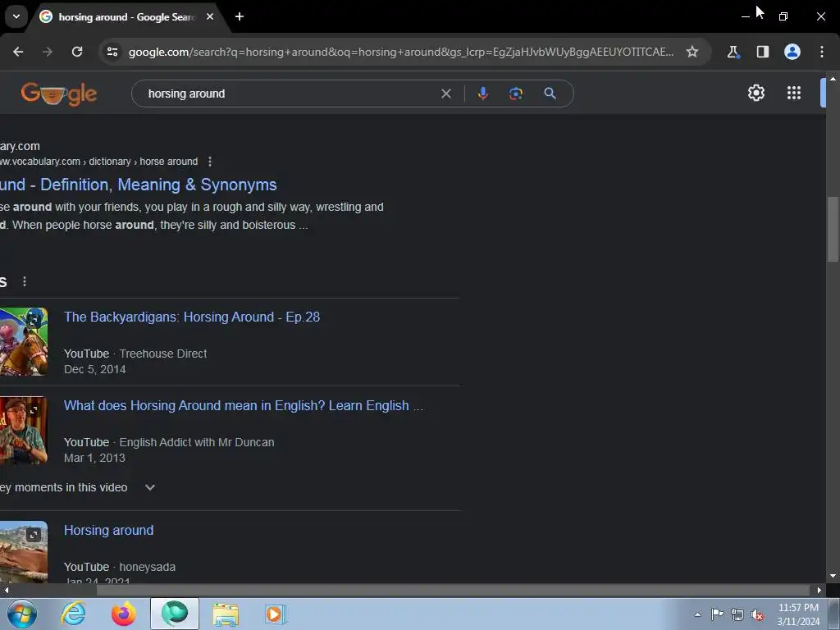This screenshot has height=630, width=840.
Task: Click the Treehouse Direct channel text
Action: [163, 354]
